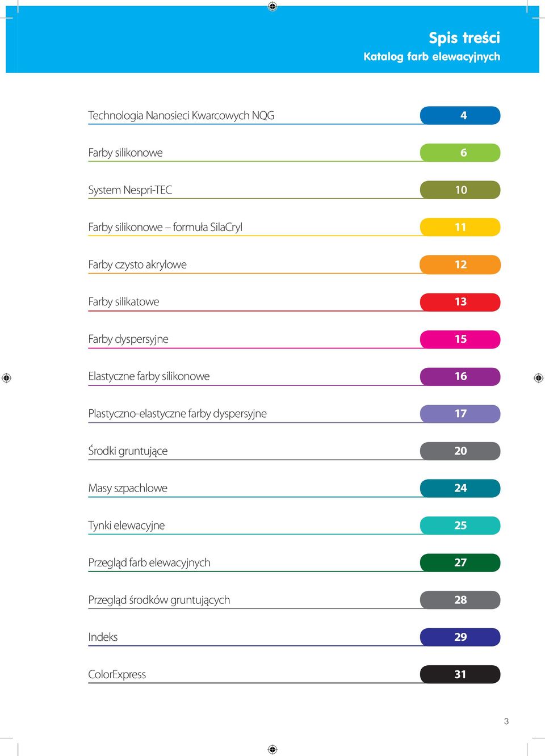Open Farby dyspersyjne entry

[x=128, y=339]
